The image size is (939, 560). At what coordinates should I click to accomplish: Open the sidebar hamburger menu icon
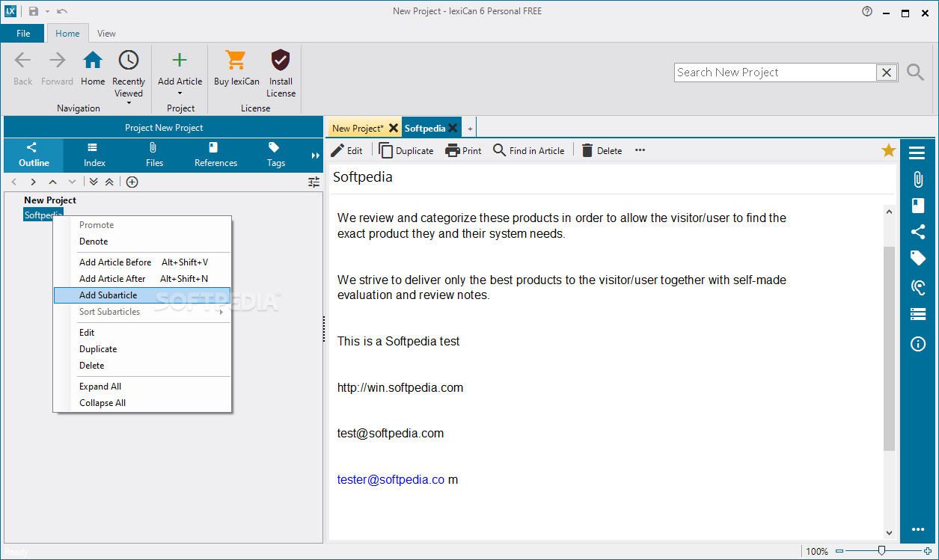[x=917, y=153]
